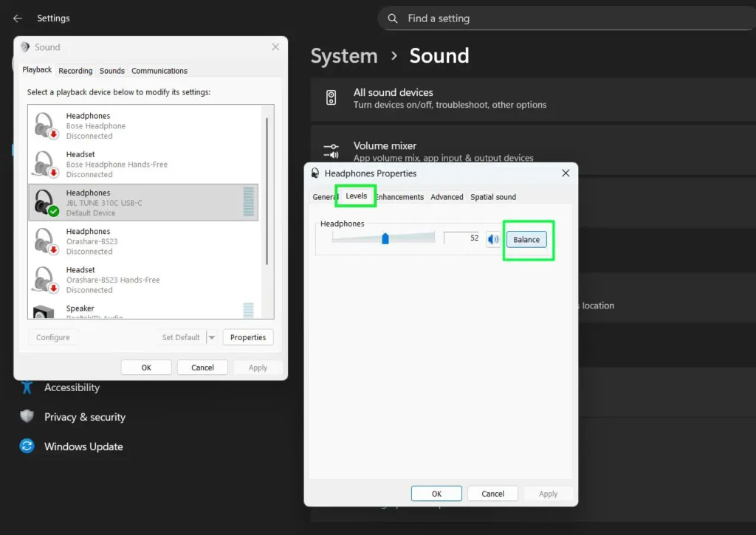Viewport: 756px width, 535px height.
Task: Switch to the Recording tab
Action: click(75, 71)
